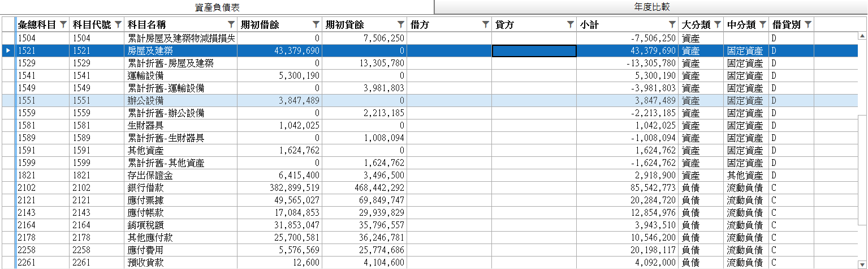Select the 預收貨款 name cell
The image size is (868, 269).
[182, 263]
